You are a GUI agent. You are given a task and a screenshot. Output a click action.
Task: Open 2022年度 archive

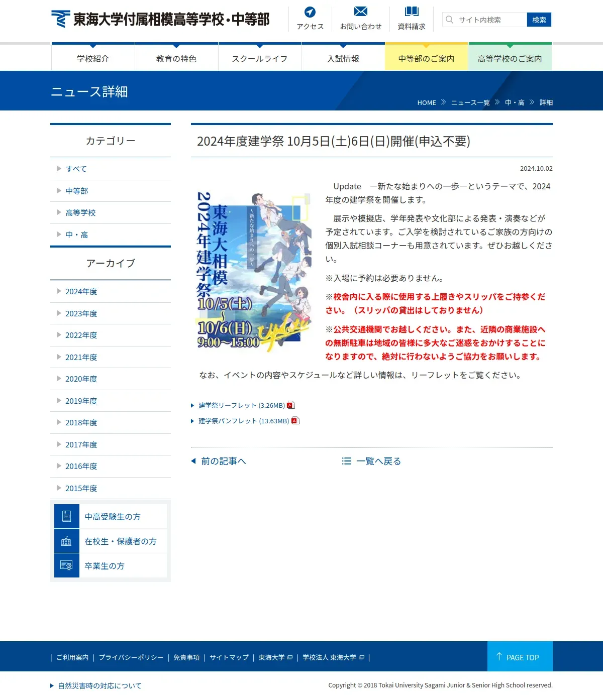coord(111,335)
